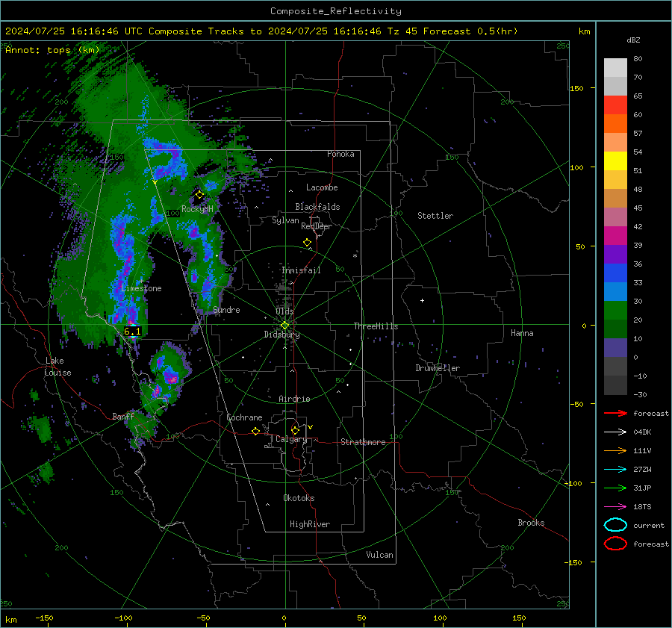
Task: Click the Strathmore label
Action: click(363, 442)
